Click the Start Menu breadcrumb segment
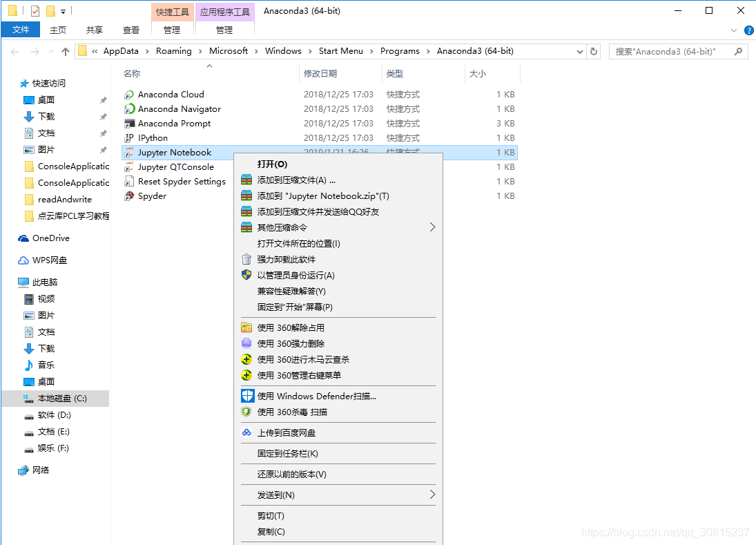The image size is (756, 545). pos(341,51)
